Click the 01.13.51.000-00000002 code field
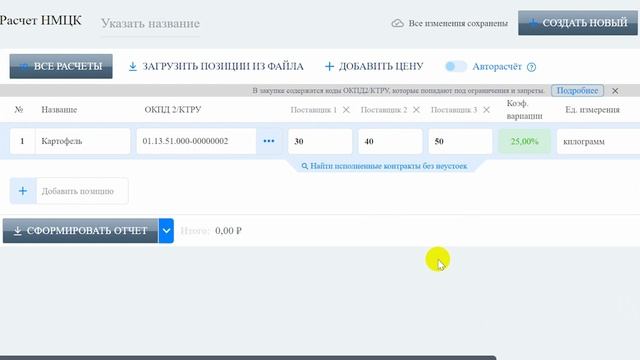Image resolution: width=640 pixels, height=360 pixels. point(196,141)
